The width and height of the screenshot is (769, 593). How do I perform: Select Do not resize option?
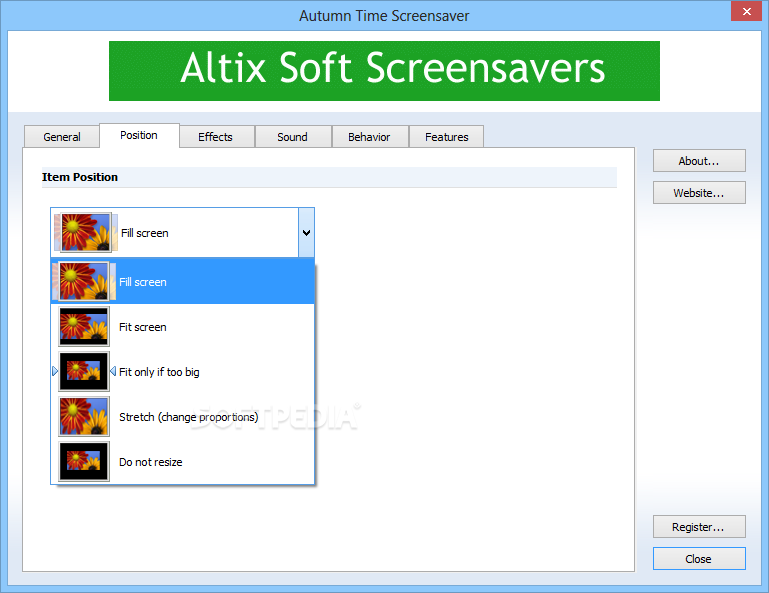point(182,462)
